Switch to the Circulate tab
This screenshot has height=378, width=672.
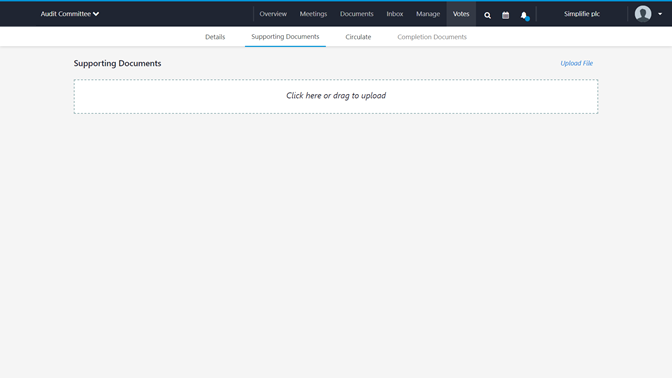point(358,37)
